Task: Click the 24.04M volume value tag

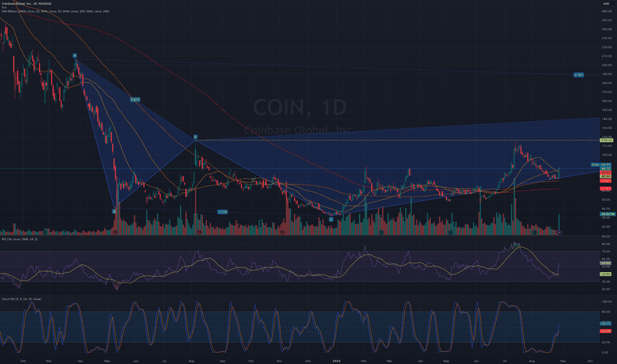Action: pos(608,214)
